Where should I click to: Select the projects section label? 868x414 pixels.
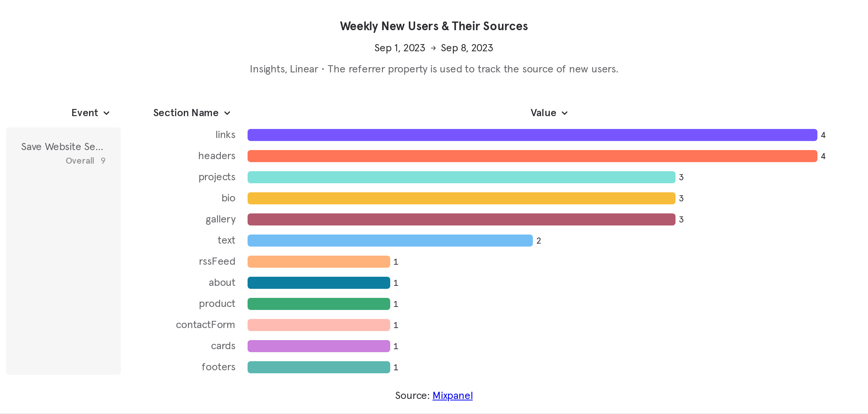coord(217,177)
